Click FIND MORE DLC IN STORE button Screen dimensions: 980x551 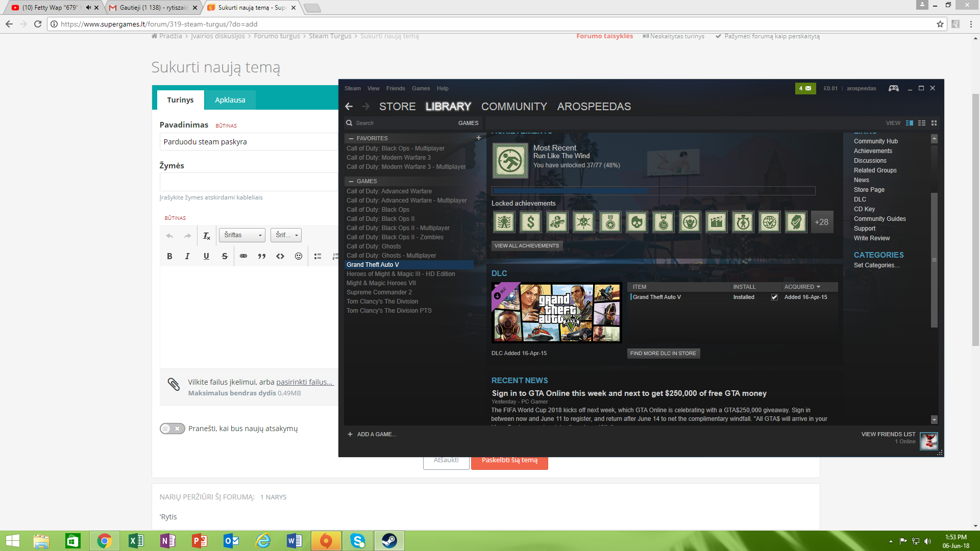pyautogui.click(x=663, y=353)
